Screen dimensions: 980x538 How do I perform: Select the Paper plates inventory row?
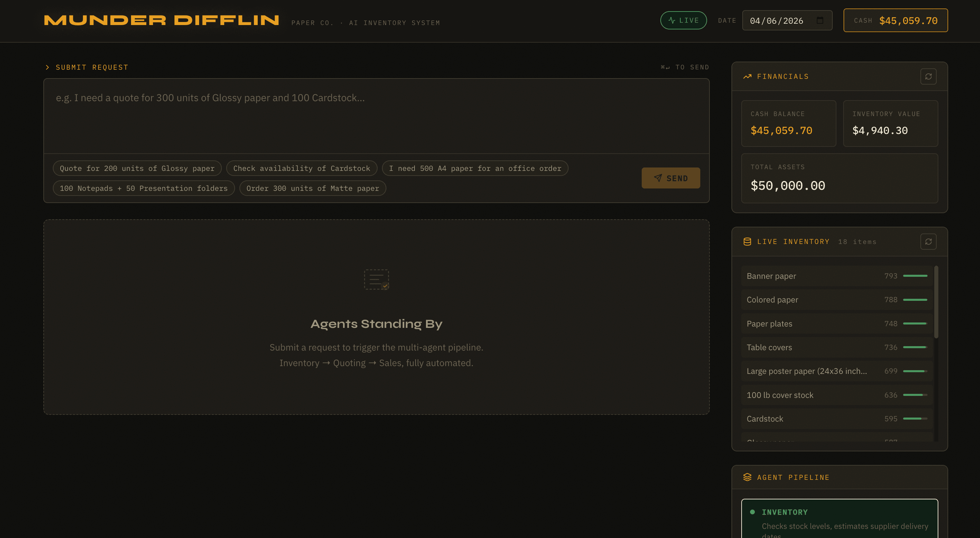[836, 323]
